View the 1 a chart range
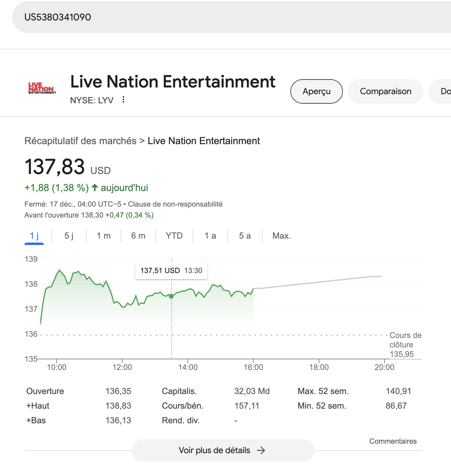Image resolution: width=451 pixels, height=476 pixels. (210, 236)
